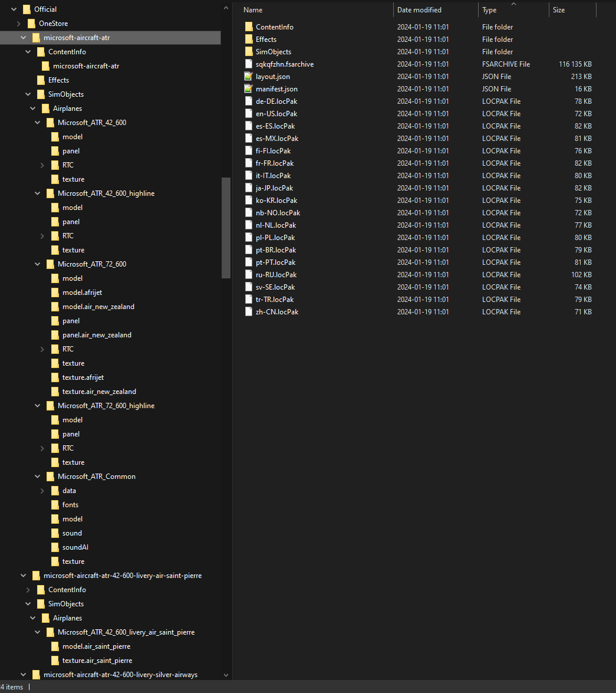
Task: Collapse the microsoft-aircraft-atr-42-600-livery-silver-airways node
Action: pyautogui.click(x=24, y=675)
